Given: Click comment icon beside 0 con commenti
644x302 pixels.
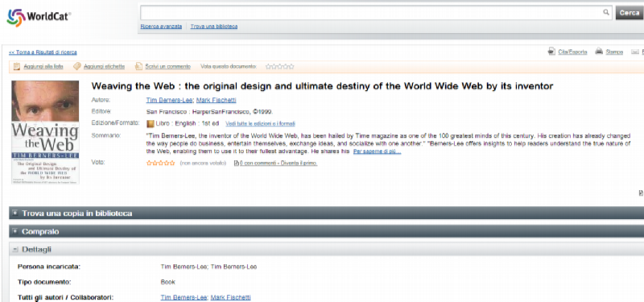Looking at the screenshot, I should [236, 163].
